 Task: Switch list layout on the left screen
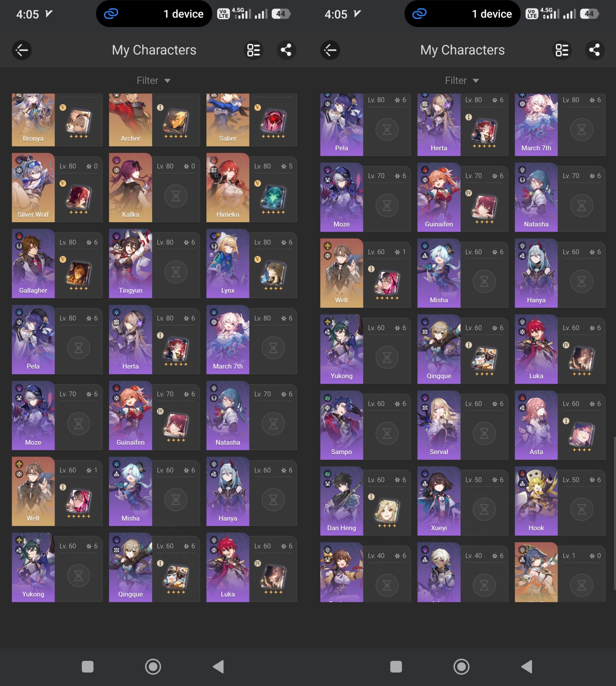(254, 50)
